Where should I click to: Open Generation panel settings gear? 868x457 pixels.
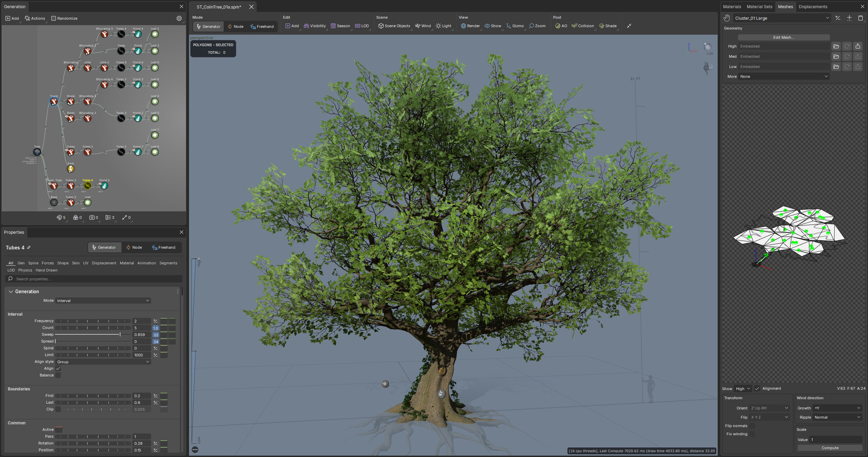pyautogui.click(x=179, y=19)
